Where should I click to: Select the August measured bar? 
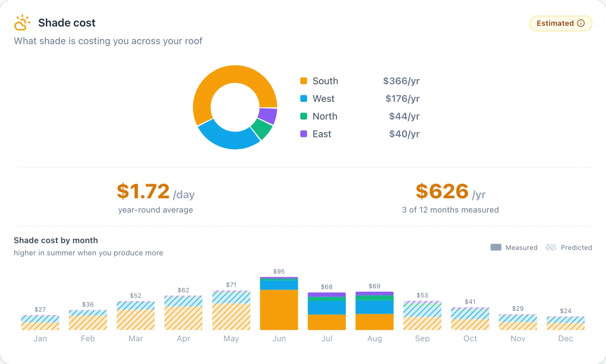click(x=375, y=311)
